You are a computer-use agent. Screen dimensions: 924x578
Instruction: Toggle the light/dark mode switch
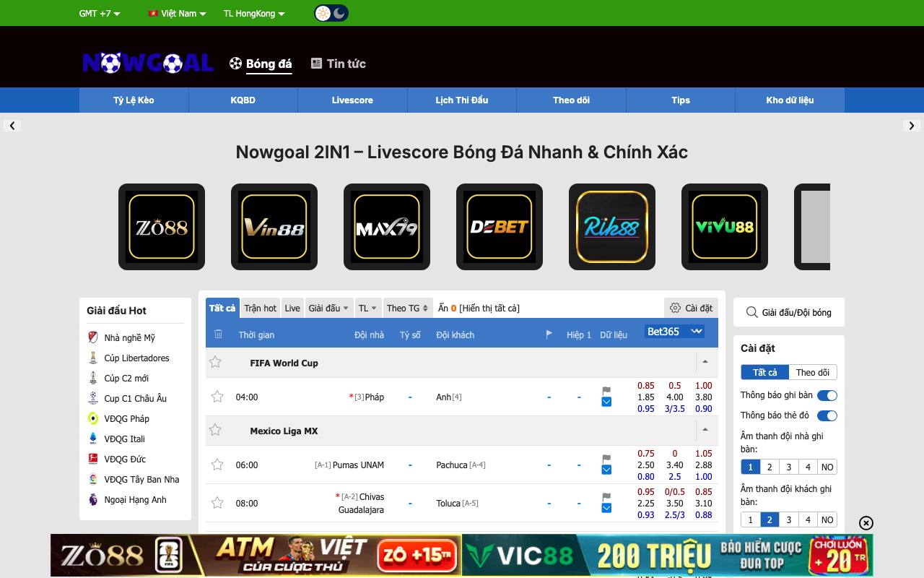(x=331, y=13)
